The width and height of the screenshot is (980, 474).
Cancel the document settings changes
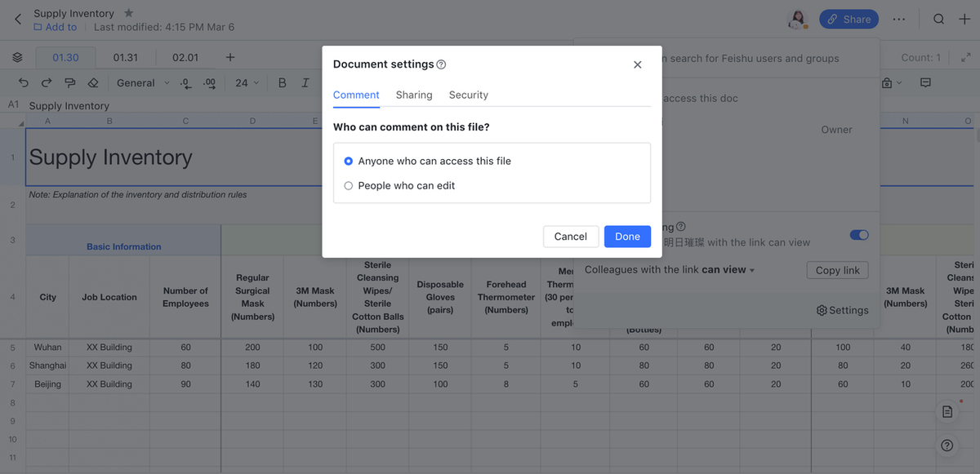tap(571, 237)
